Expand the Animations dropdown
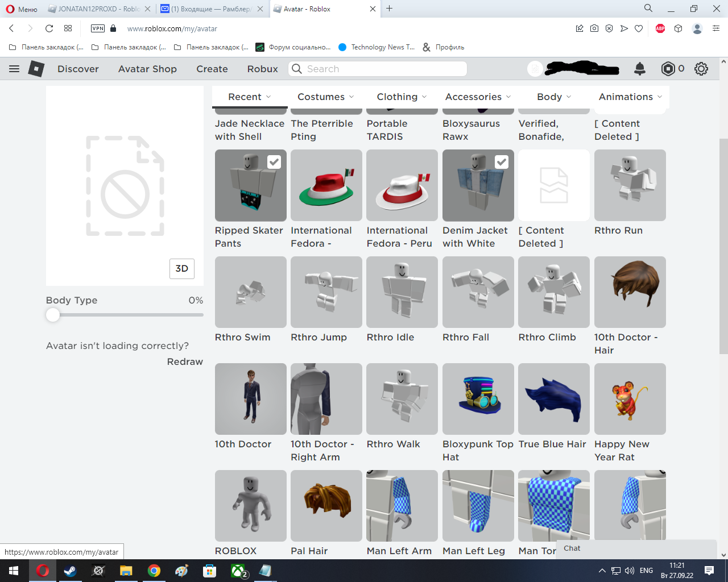 [x=630, y=97]
